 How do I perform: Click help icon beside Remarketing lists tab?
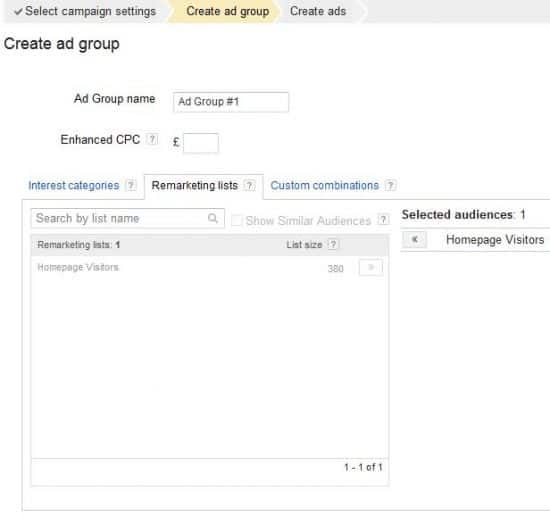[x=249, y=185]
